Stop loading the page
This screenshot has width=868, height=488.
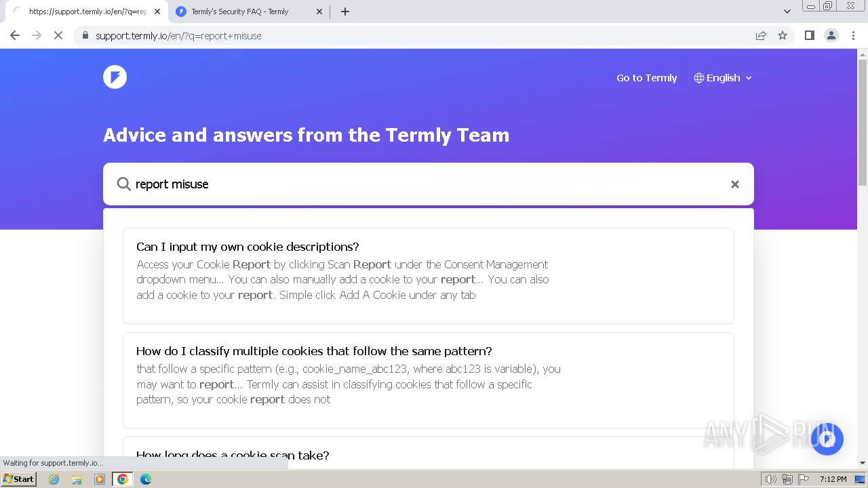point(58,35)
